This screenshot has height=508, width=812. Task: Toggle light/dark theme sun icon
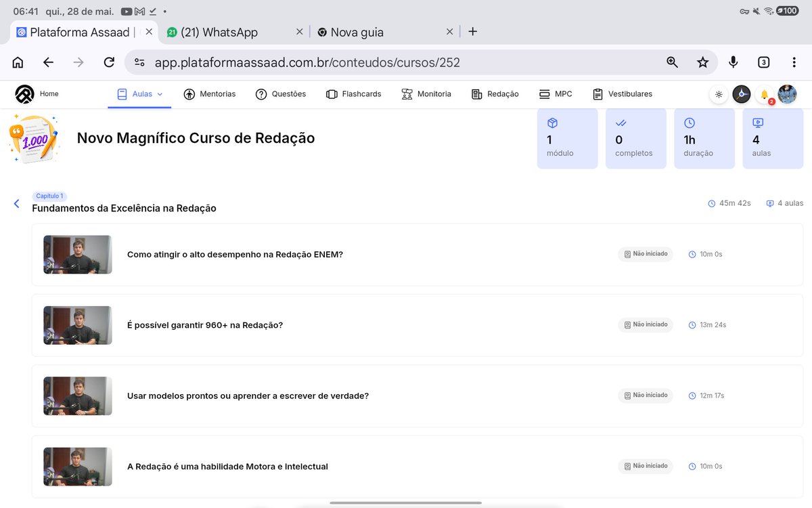coord(719,94)
